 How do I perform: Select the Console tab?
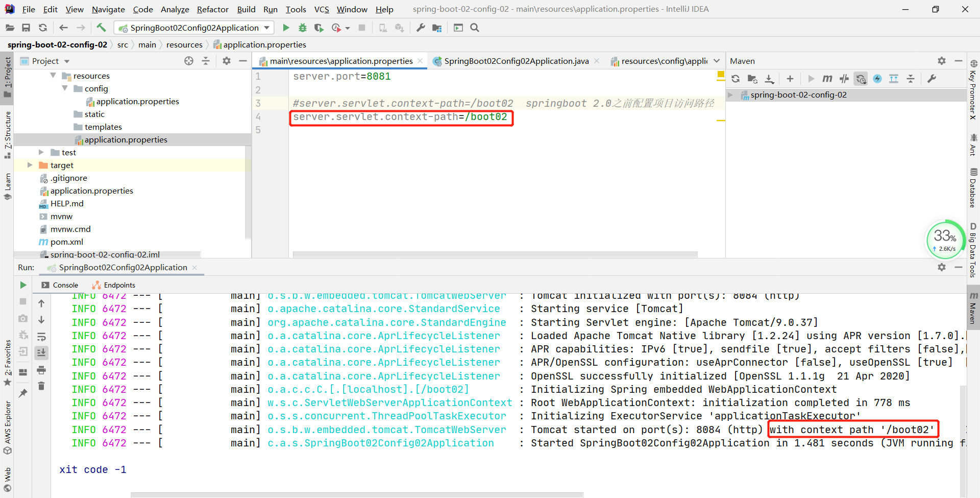(60, 285)
